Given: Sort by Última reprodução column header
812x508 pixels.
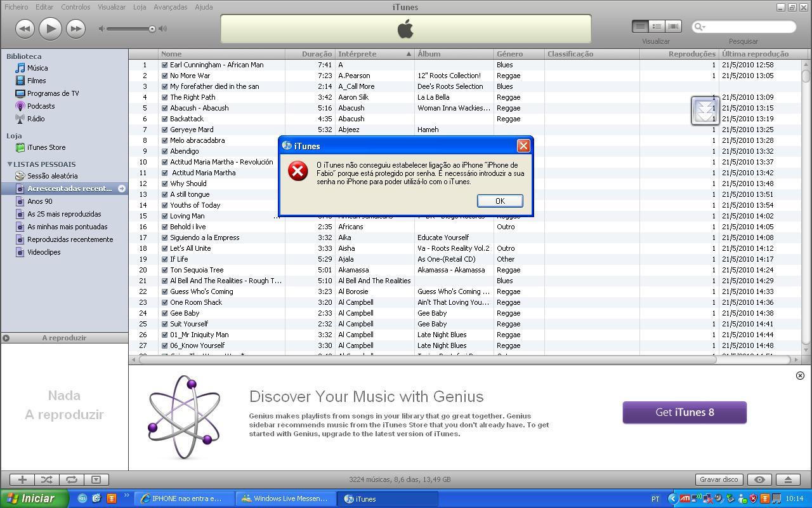Looking at the screenshot, I should coord(760,54).
